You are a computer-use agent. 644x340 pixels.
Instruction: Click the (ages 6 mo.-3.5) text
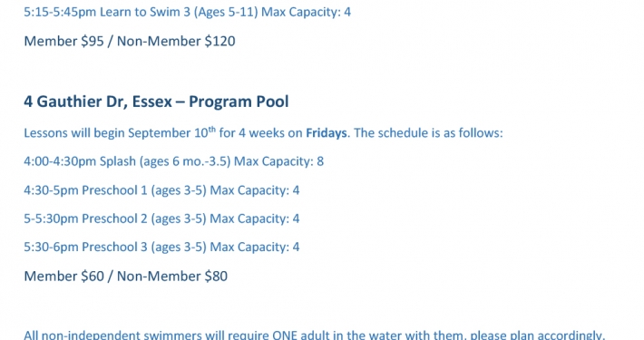(x=185, y=161)
